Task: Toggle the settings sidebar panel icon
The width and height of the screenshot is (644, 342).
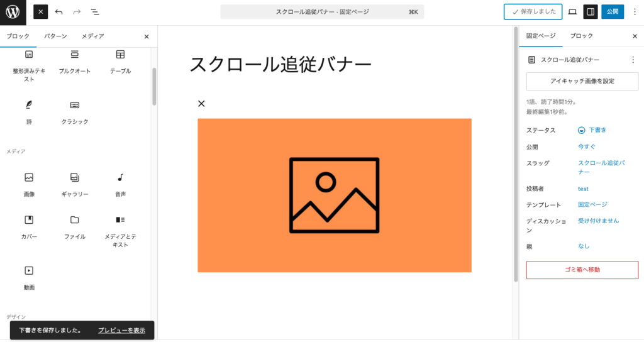Action: click(x=590, y=12)
